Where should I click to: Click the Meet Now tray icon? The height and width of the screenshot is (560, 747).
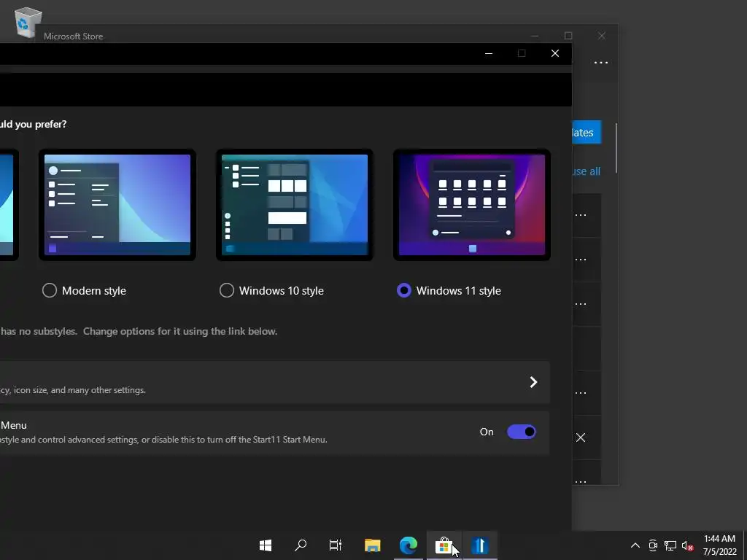[653, 545]
